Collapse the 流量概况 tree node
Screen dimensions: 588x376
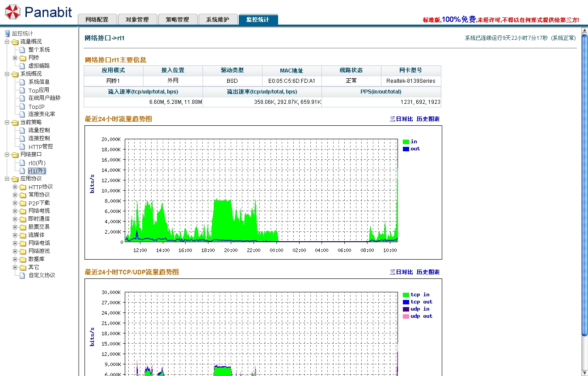(x=7, y=42)
